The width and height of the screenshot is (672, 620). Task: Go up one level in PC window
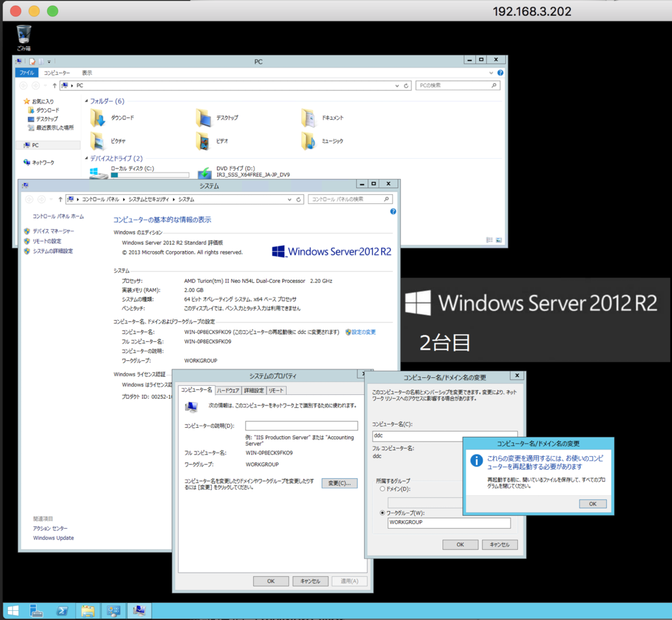pos(54,86)
